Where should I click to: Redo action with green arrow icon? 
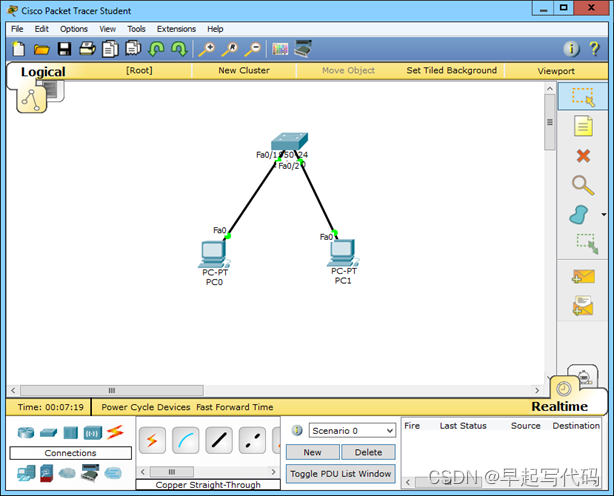point(179,49)
